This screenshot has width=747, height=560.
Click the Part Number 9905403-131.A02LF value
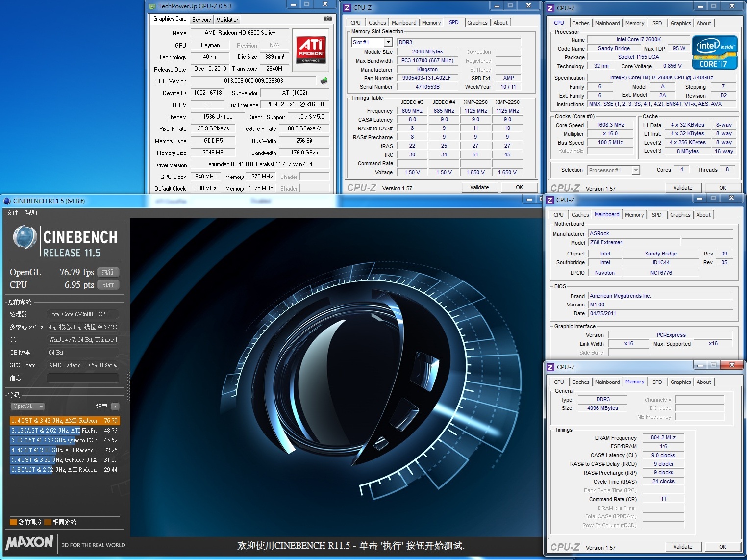coord(426,78)
